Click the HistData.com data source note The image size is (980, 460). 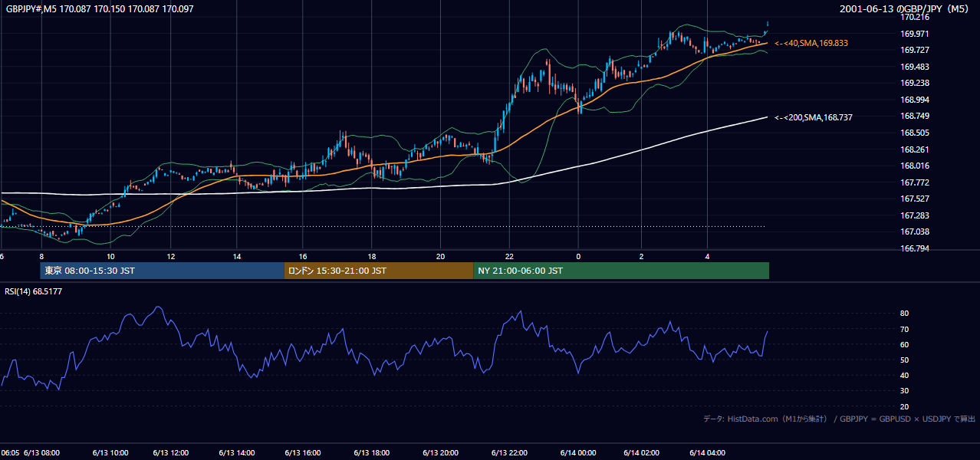tap(840, 419)
